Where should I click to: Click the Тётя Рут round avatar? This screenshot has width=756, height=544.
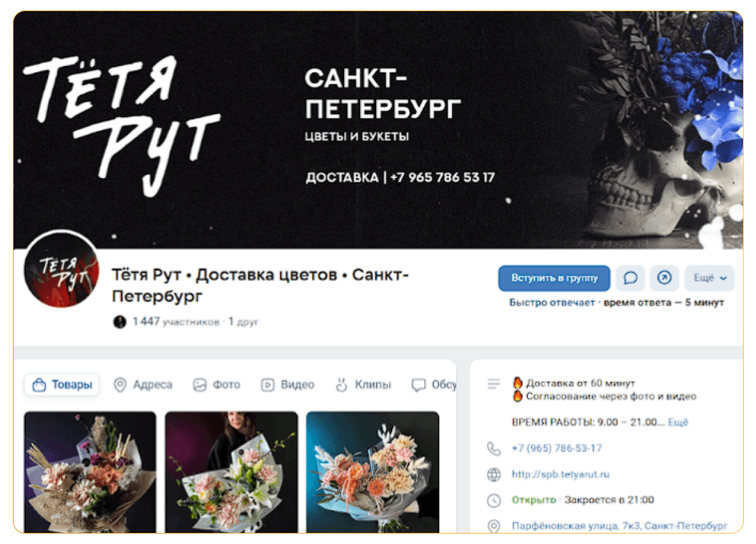[61, 270]
